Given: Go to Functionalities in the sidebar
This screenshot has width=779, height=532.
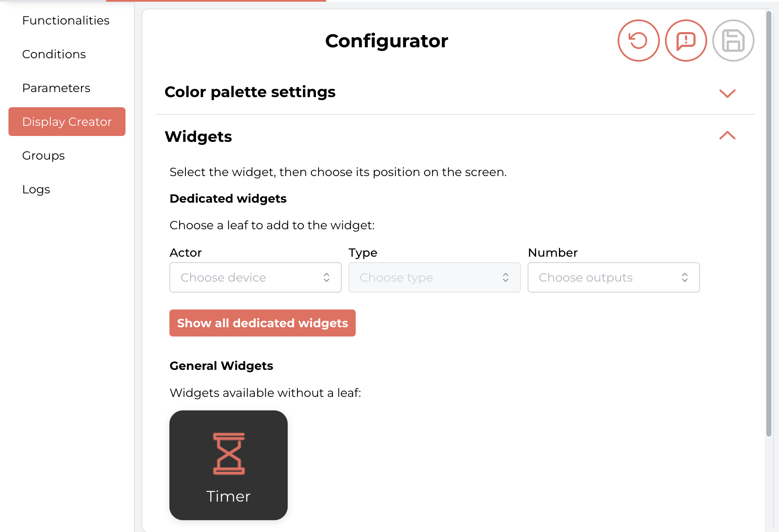Looking at the screenshot, I should tap(66, 20).
